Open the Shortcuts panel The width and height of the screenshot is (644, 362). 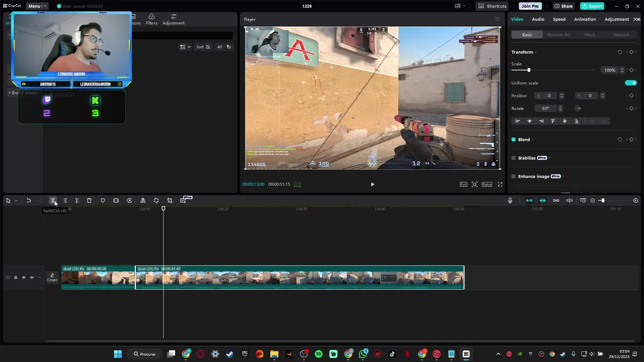(x=493, y=6)
